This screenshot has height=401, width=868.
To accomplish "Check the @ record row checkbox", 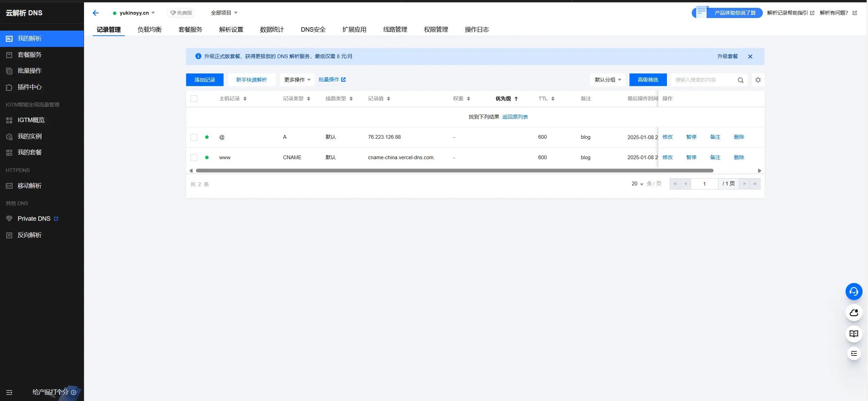I will pos(194,137).
